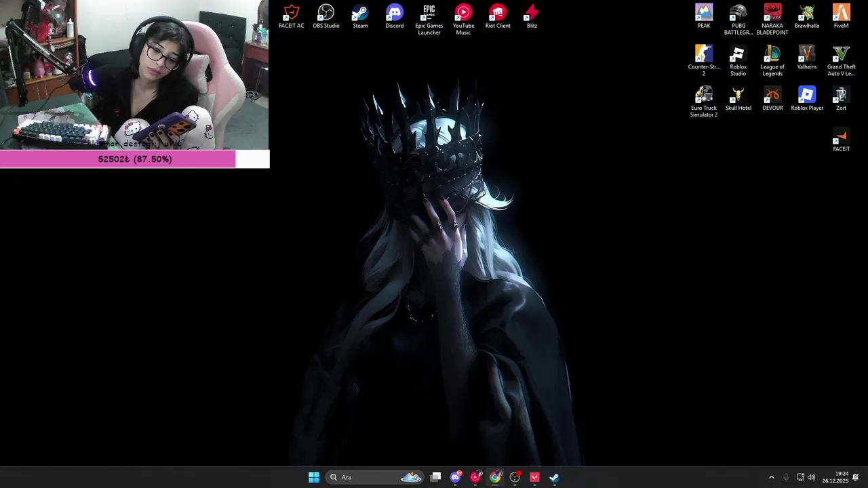
Task: Open the Roblox Player shortcut
Action: point(807,100)
